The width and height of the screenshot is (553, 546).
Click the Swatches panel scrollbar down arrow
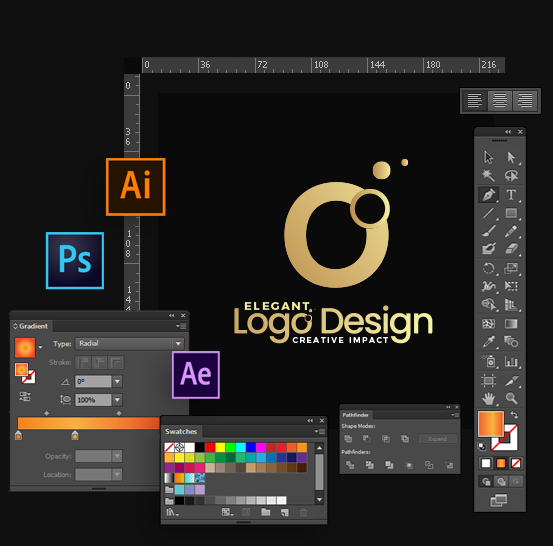(x=319, y=499)
